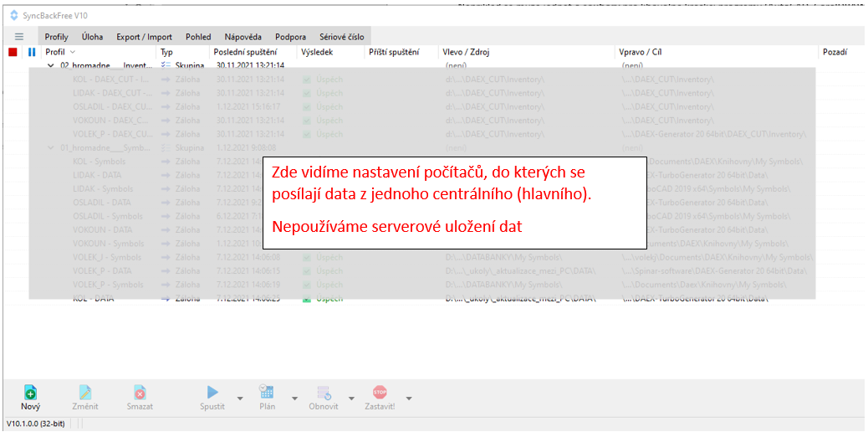868x437 pixels.
Task: Collapse the 02_hromadne group row
Action: coord(51,65)
